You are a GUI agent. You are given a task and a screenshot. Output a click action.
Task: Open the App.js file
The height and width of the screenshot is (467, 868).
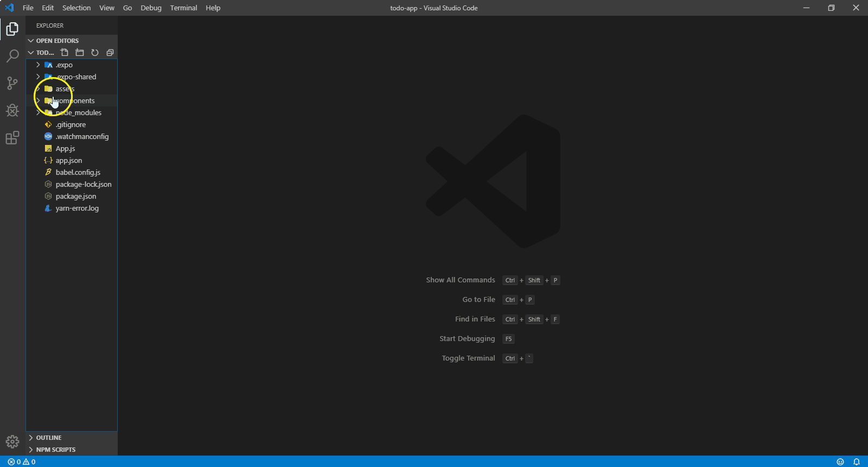pos(65,148)
